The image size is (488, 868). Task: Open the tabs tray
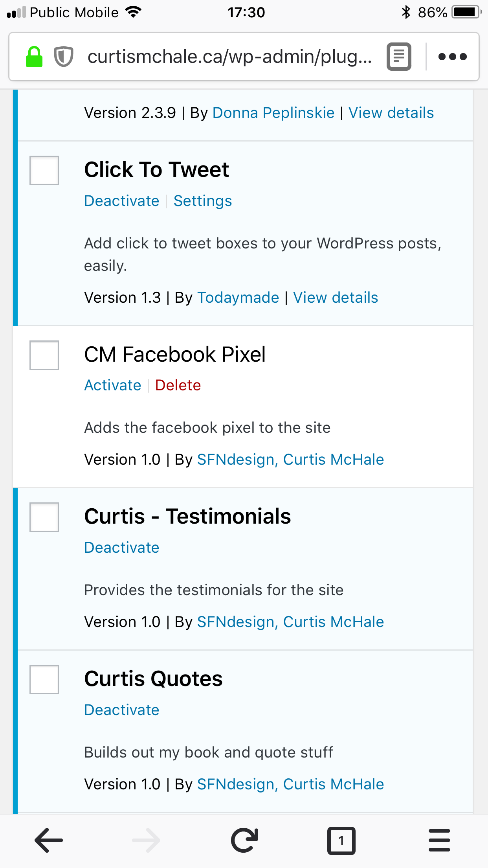pyautogui.click(x=341, y=840)
